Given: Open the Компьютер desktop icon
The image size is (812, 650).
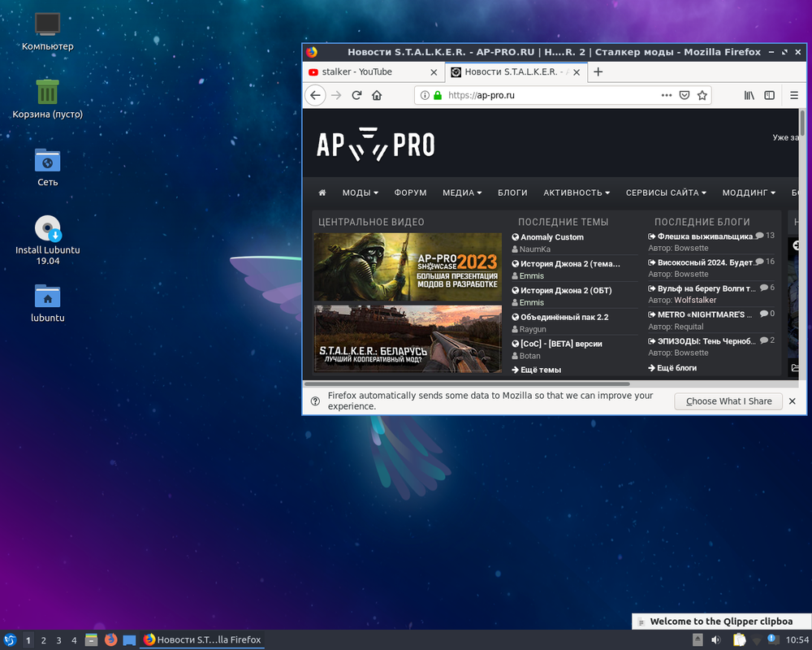Looking at the screenshot, I should [x=48, y=31].
